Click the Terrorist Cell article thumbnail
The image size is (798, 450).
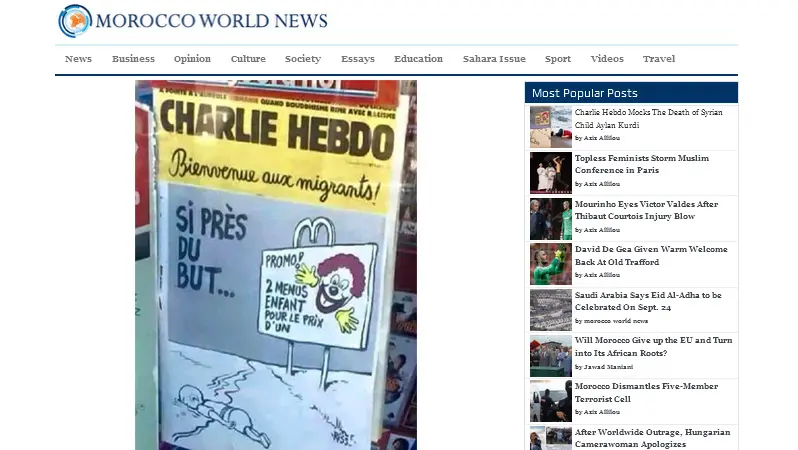[x=551, y=401]
